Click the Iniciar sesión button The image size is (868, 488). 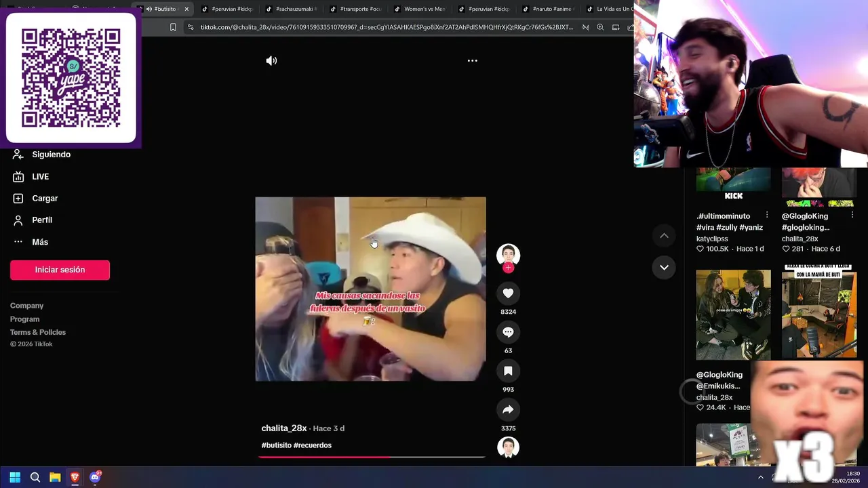click(x=60, y=270)
